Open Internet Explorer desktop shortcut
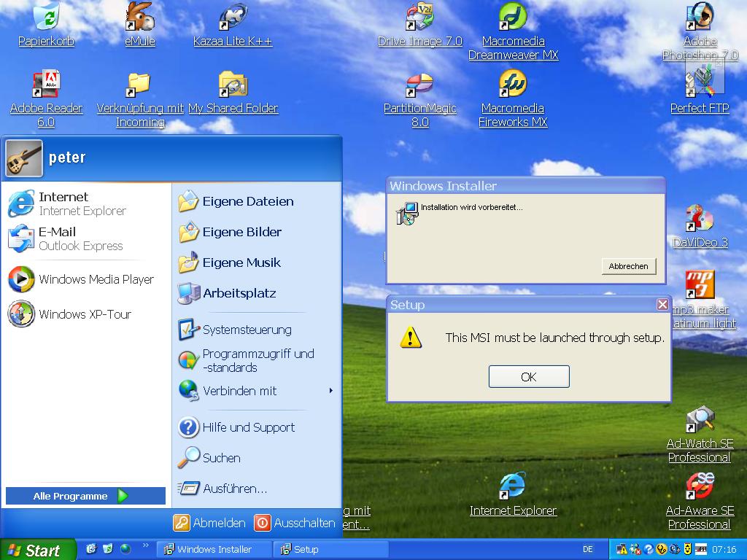The image size is (747, 560). click(x=513, y=494)
